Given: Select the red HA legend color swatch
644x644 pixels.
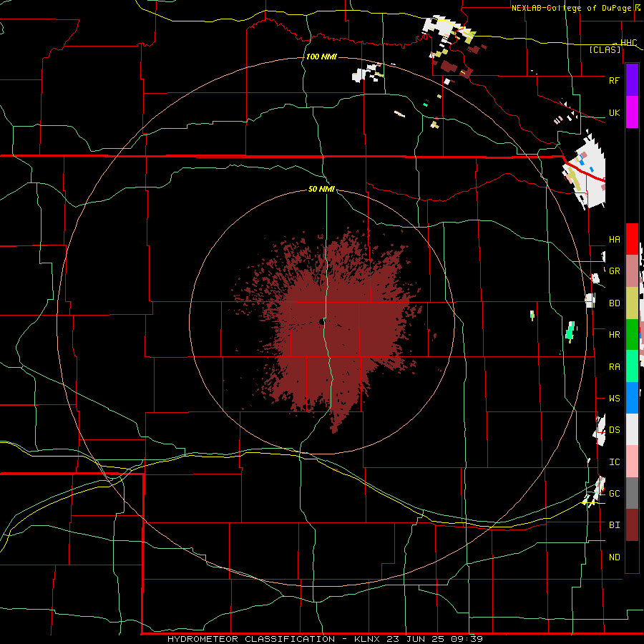Looking at the screenshot, I should [632, 239].
